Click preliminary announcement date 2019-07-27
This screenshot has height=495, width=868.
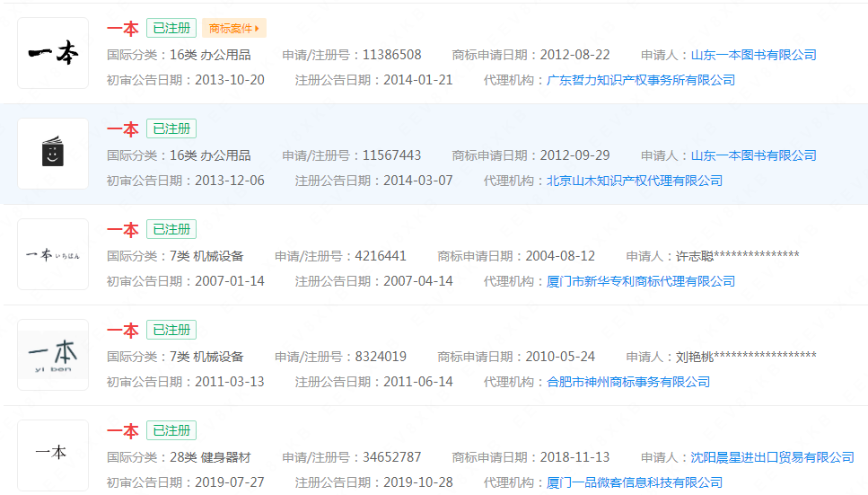230,482
